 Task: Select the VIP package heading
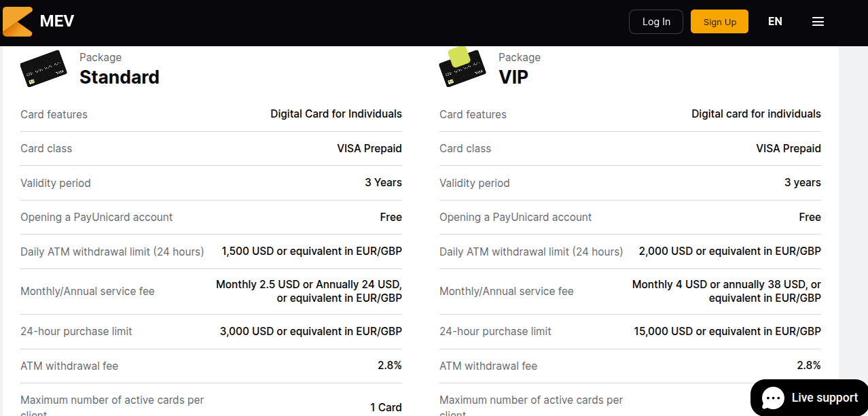pos(513,77)
